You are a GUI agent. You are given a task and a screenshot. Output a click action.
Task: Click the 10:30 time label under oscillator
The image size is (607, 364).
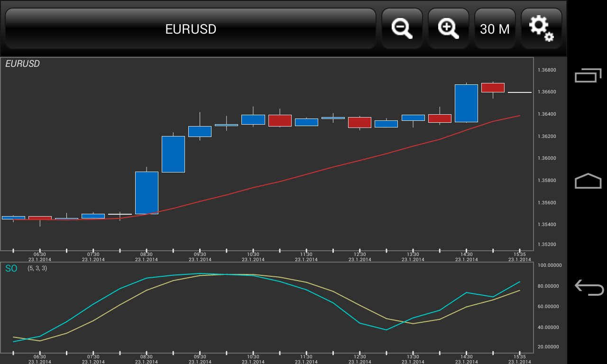click(x=253, y=357)
